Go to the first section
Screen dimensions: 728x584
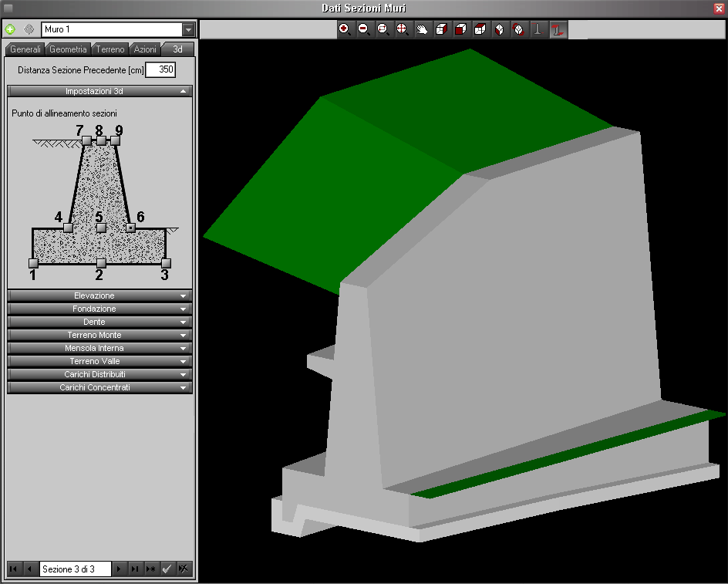pos(14,569)
